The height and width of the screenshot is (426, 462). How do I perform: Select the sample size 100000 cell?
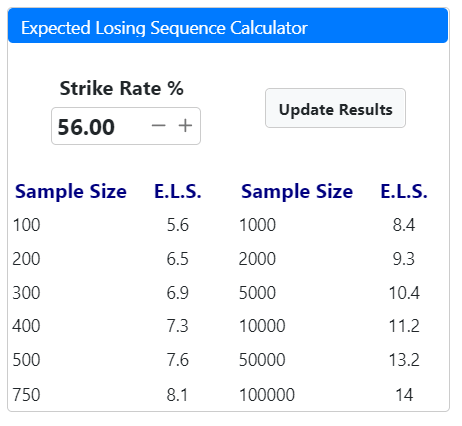click(267, 395)
